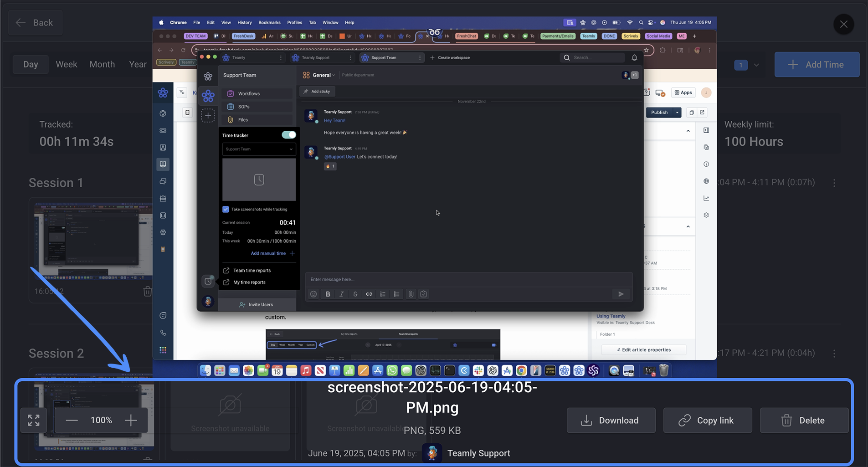Viewport: 868px width, 467px height.
Task: Toggle the Time tracker switch
Action: pyautogui.click(x=288, y=135)
